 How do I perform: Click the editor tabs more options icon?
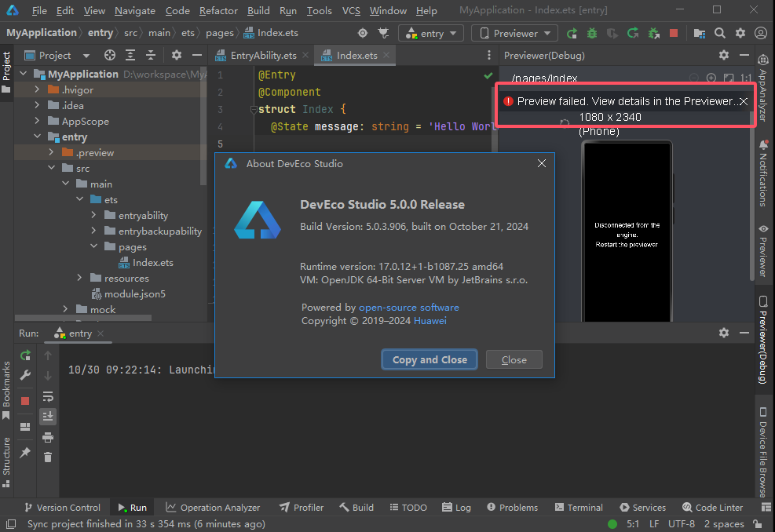[489, 56]
